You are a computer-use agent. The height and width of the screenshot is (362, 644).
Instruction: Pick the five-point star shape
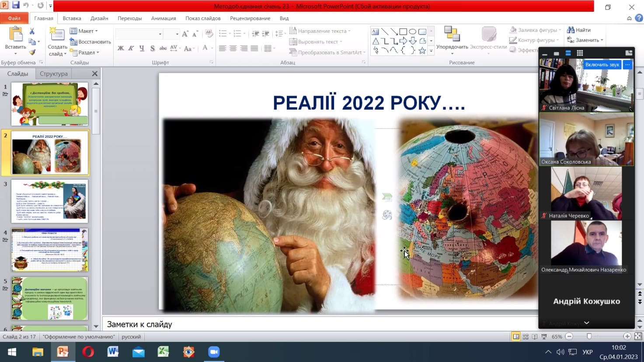click(422, 51)
